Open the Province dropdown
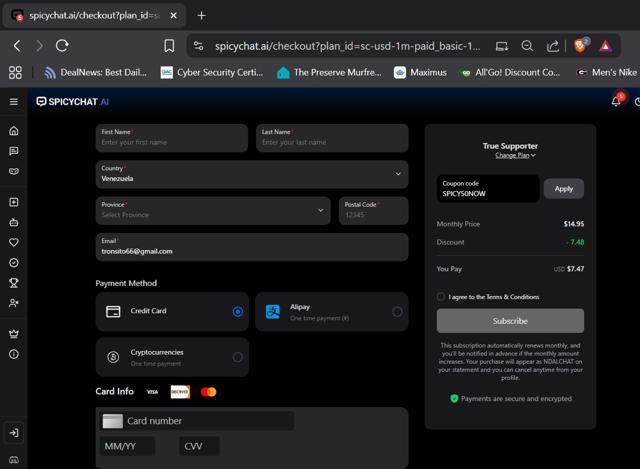The width and height of the screenshot is (640, 469). click(213, 211)
